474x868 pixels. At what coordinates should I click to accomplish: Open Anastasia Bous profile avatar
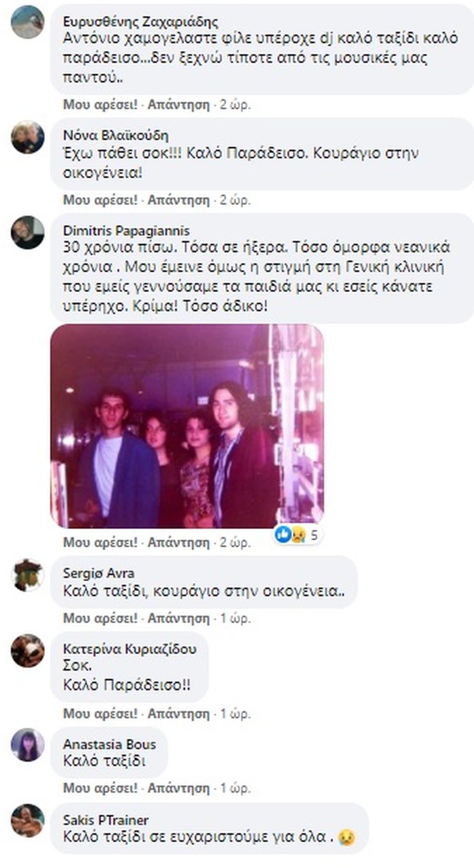pos(27,745)
